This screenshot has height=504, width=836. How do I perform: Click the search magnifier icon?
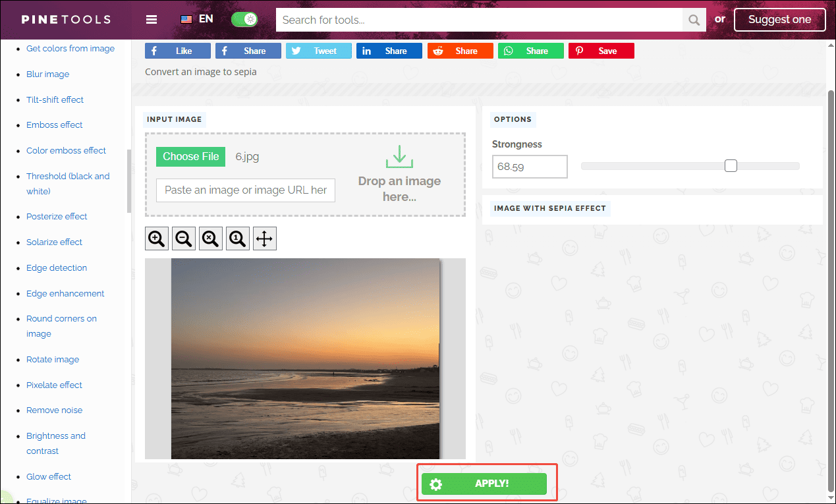coord(693,20)
